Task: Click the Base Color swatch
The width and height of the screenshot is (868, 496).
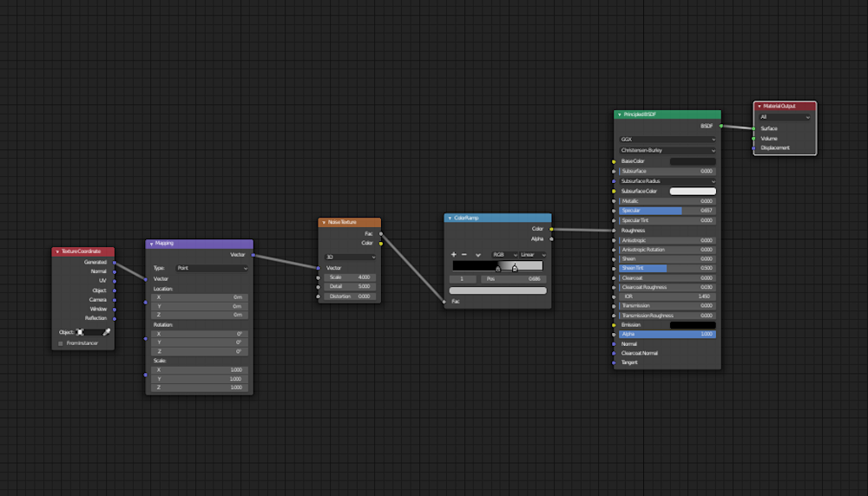Action: point(693,161)
